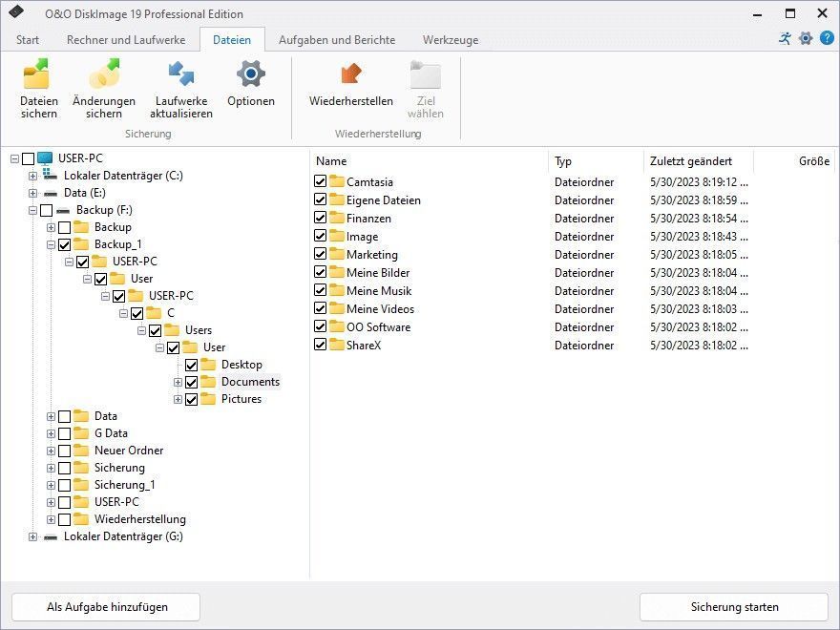Screen dimensions: 840x630
Task: Open the Werkzeuge tab
Action: [451, 40]
